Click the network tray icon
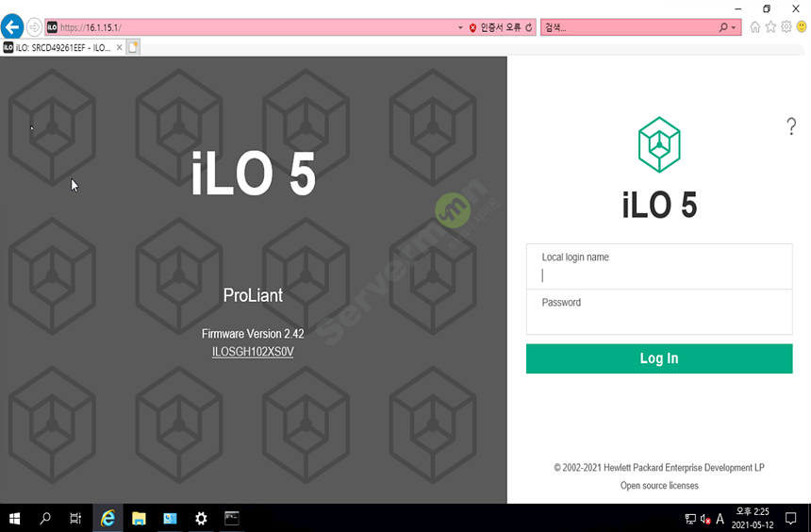811x532 pixels. coord(690,519)
